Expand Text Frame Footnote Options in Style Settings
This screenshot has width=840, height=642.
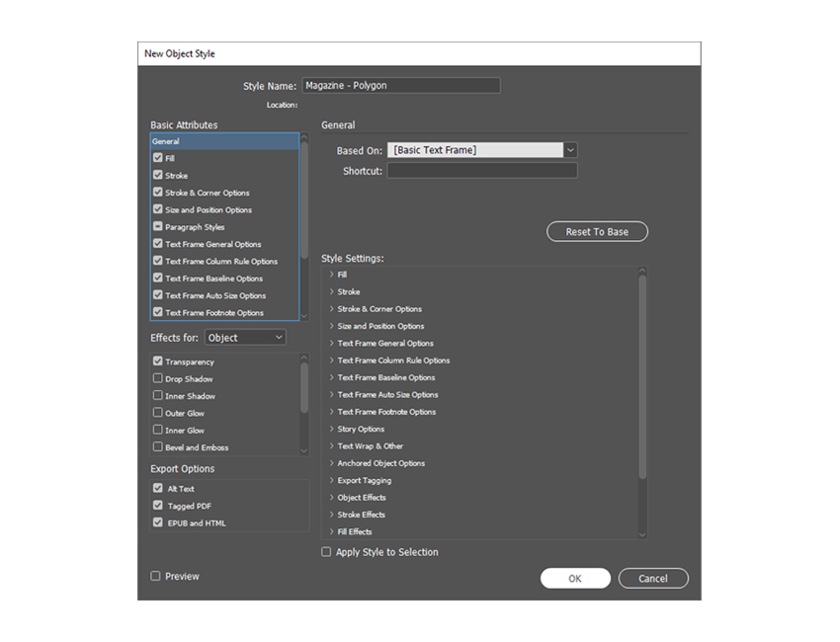click(x=332, y=412)
